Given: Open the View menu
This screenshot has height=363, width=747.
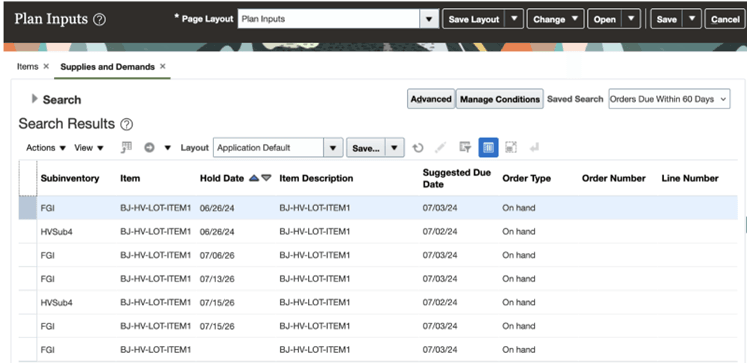Looking at the screenshot, I should [x=89, y=148].
